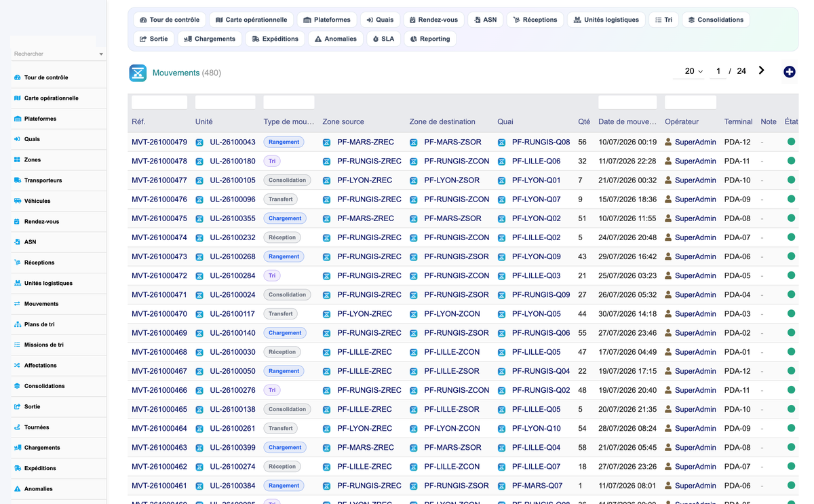
Task: Switch to the Carte opérationnelle tab
Action: point(252,20)
